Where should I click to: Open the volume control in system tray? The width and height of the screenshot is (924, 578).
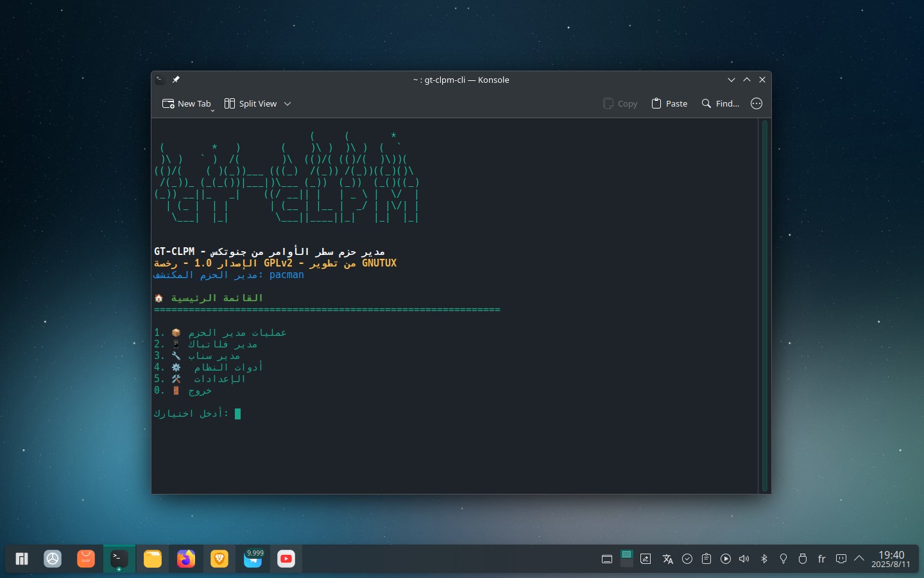744,559
